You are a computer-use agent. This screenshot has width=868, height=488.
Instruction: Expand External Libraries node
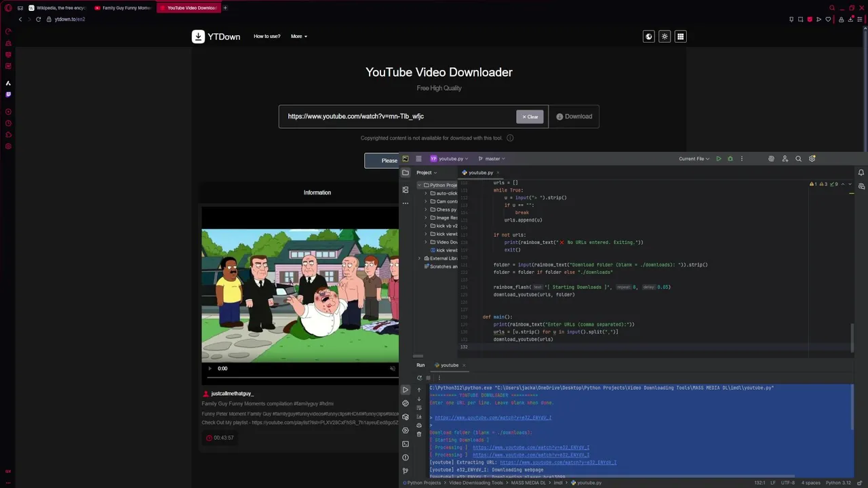[419, 258]
